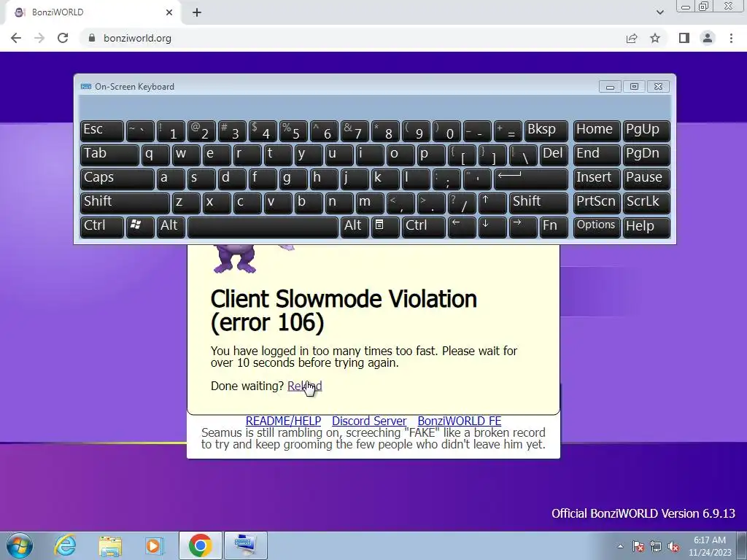Click PgUp key on On-Screen Keyboard

(x=646, y=130)
